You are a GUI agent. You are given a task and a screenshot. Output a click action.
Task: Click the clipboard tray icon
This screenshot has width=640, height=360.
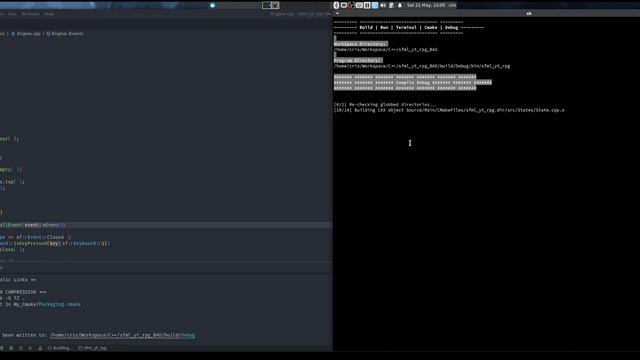(391, 5)
